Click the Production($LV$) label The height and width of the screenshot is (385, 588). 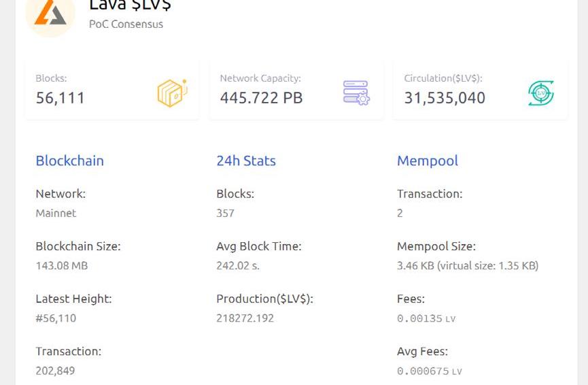(x=264, y=299)
